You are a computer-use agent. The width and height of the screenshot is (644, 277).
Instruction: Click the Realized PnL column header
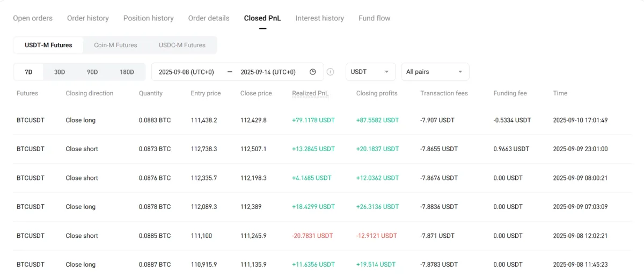click(310, 93)
